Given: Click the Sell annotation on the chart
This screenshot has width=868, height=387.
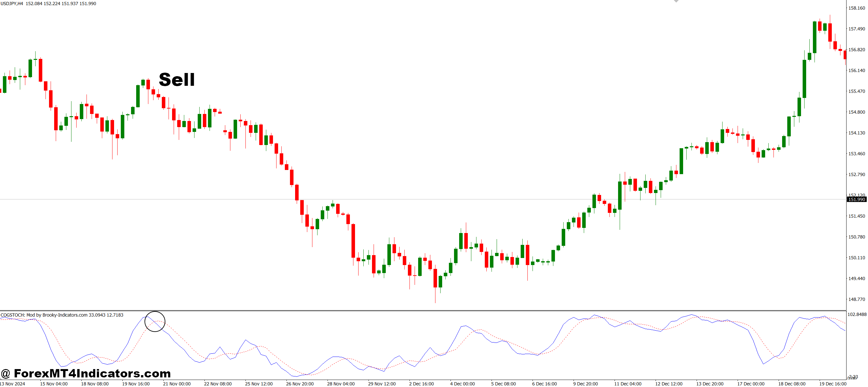Looking at the screenshot, I should [177, 80].
